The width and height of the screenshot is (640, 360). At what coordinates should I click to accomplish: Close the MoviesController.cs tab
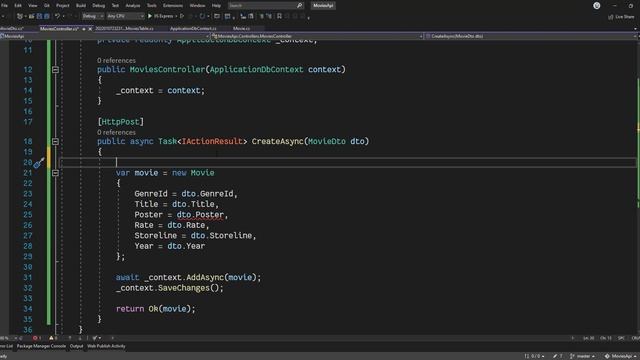90,29
